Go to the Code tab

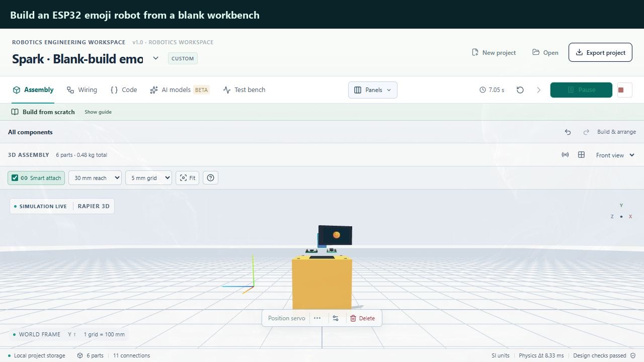click(124, 90)
